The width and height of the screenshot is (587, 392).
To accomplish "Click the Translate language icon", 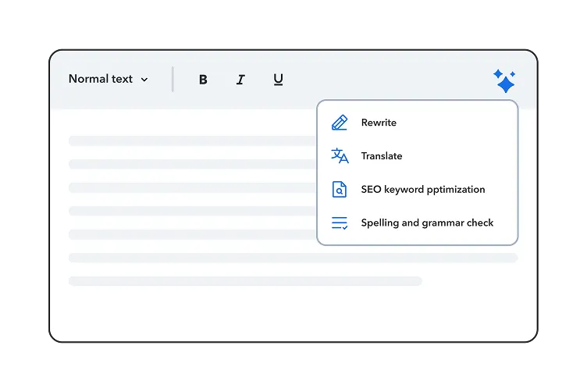I will point(340,156).
